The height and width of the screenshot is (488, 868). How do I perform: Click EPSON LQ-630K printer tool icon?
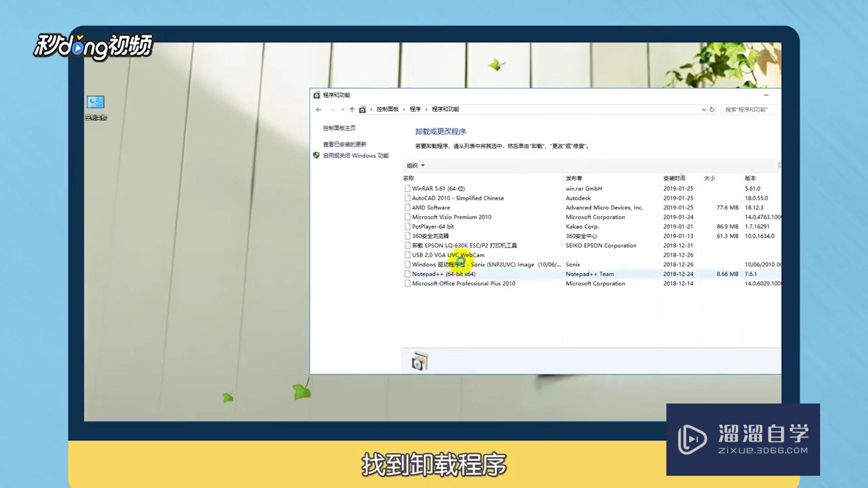point(407,245)
